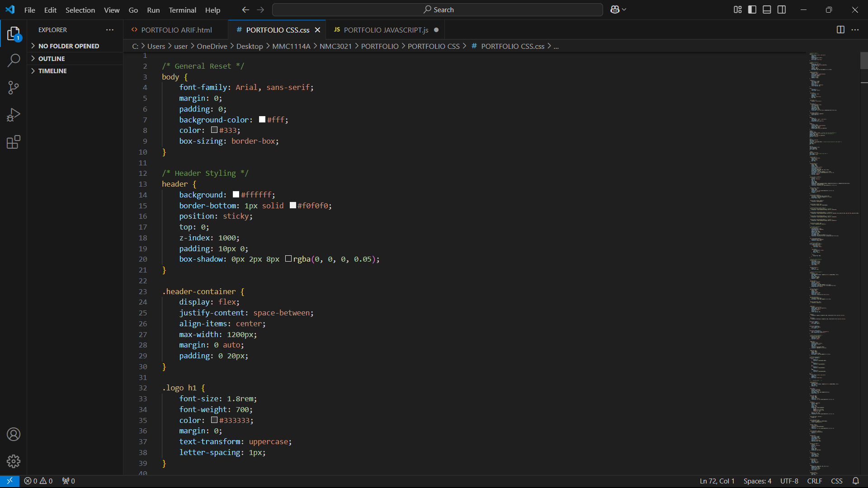The height and width of the screenshot is (488, 868).
Task: Click the #fff color swatch on line 7
Action: pyautogui.click(x=262, y=119)
